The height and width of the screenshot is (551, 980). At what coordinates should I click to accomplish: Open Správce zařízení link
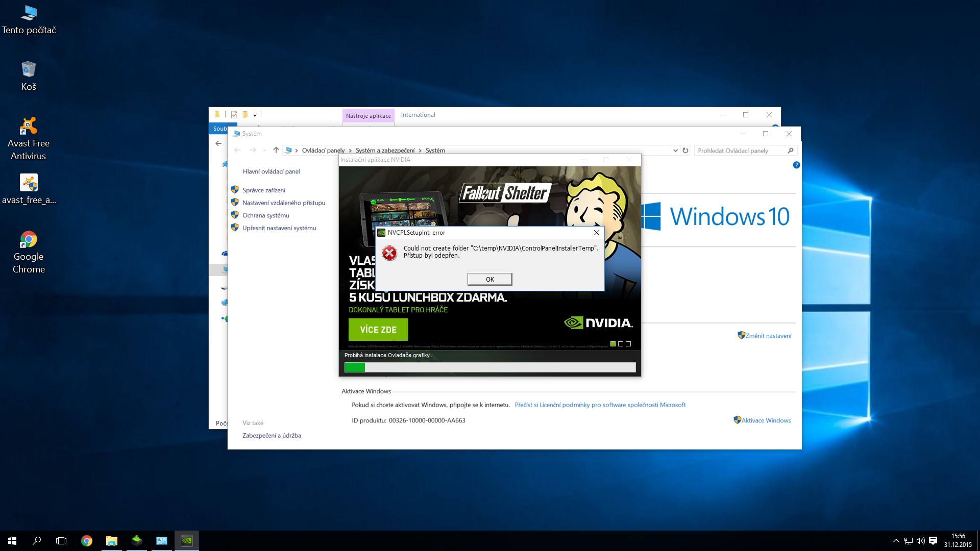tap(263, 190)
